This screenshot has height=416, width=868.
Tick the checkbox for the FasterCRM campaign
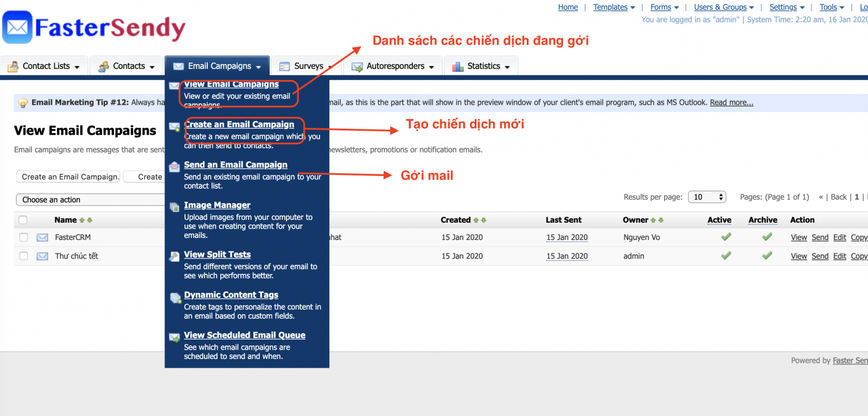(x=23, y=237)
